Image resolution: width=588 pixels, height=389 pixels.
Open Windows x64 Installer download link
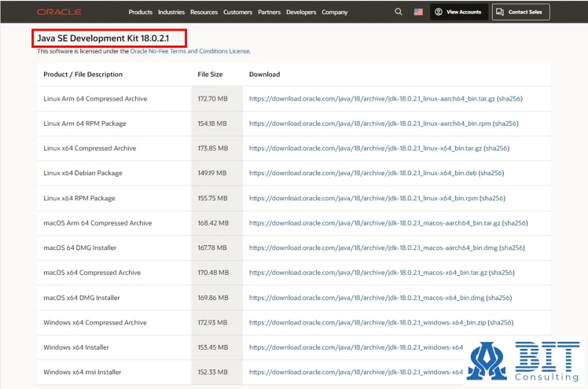tap(356, 347)
